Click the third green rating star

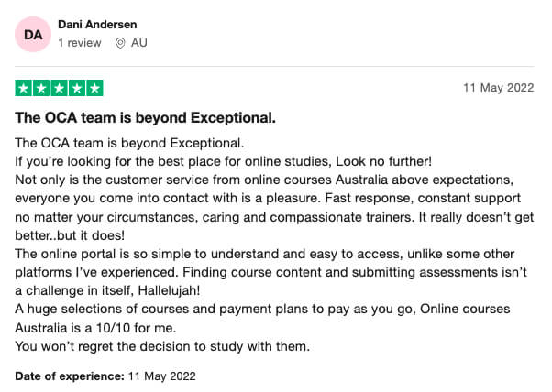coord(59,89)
